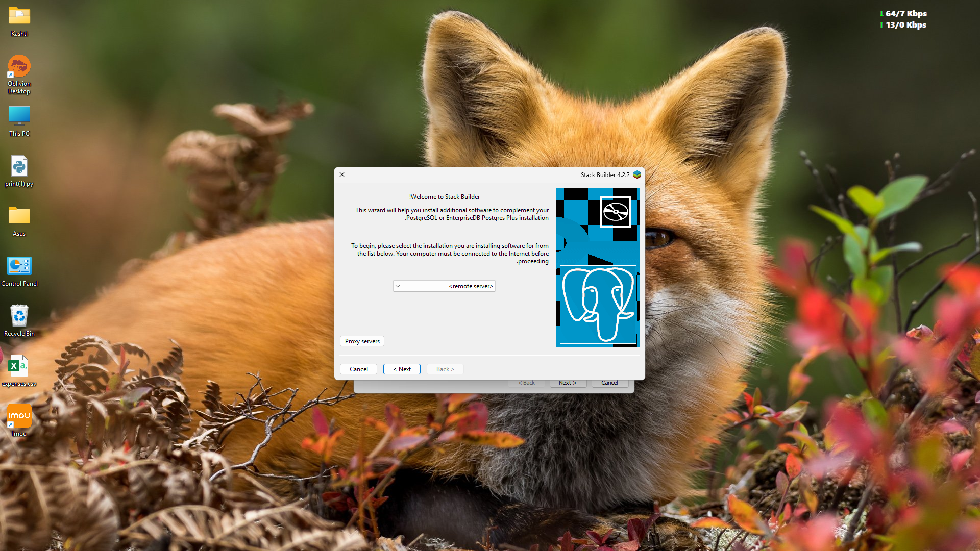The image size is (980, 551).
Task: Open the Recycle Bin
Action: pos(19,316)
